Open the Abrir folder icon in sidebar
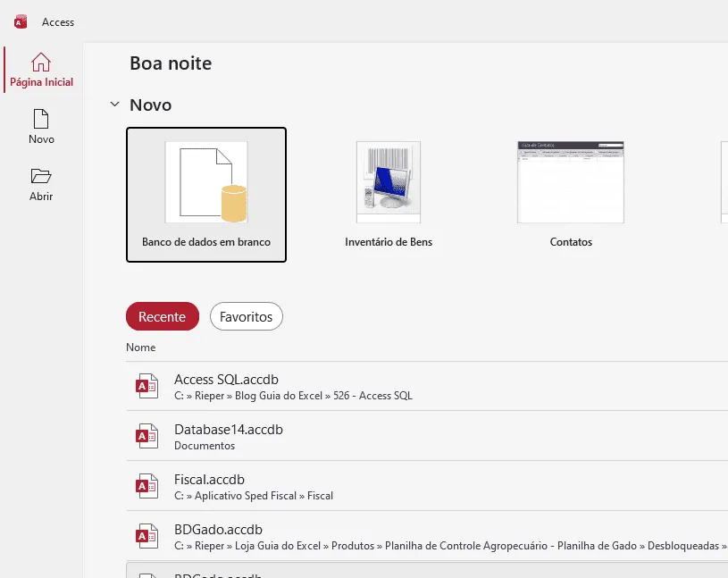 click(41, 176)
